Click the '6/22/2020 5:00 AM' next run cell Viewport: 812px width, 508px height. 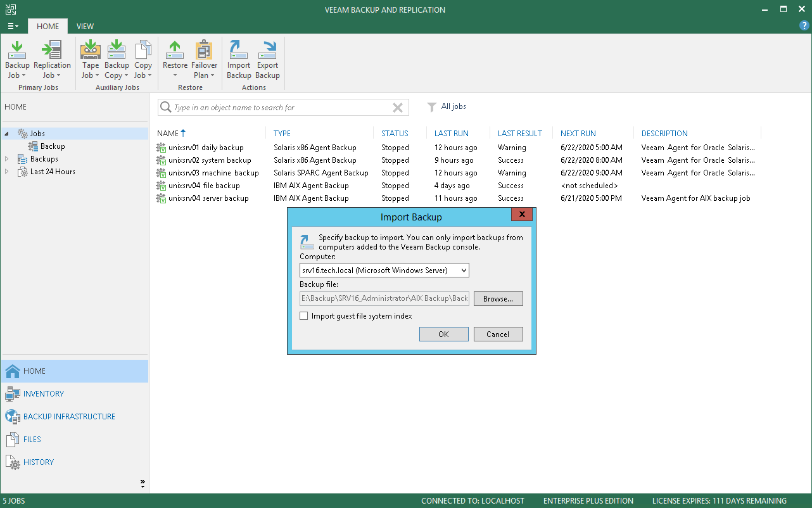tap(592, 148)
